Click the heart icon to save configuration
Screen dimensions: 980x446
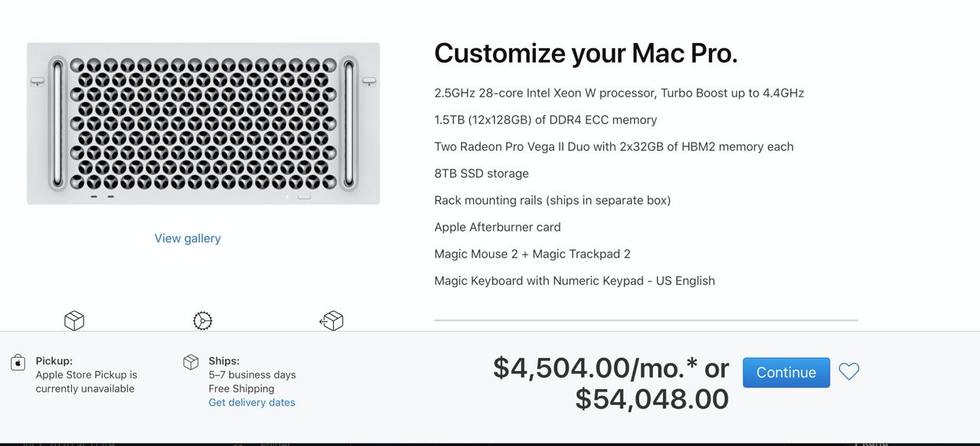pyautogui.click(x=849, y=372)
